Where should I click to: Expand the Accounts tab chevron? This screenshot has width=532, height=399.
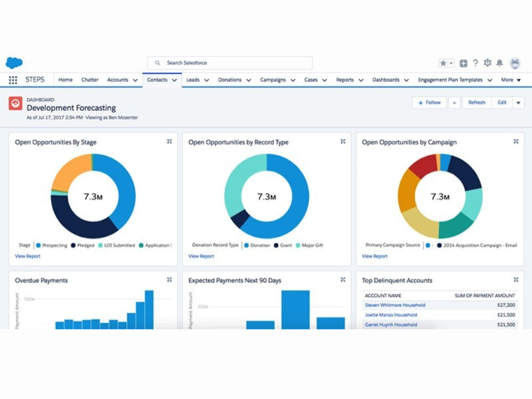click(x=135, y=80)
